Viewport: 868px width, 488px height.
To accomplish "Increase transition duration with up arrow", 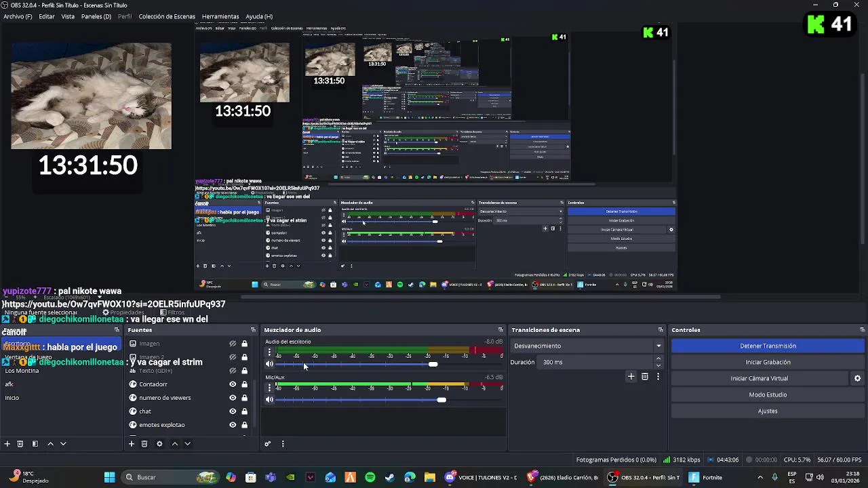I will point(658,359).
